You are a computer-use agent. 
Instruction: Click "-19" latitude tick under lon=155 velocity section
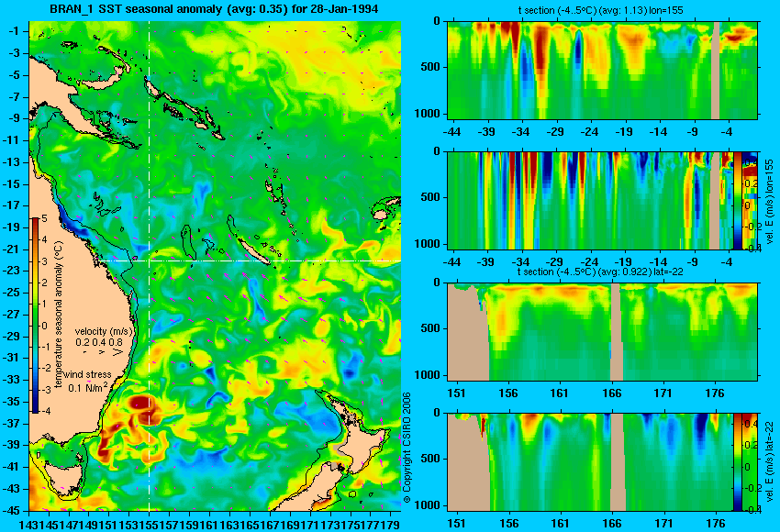[x=623, y=262]
